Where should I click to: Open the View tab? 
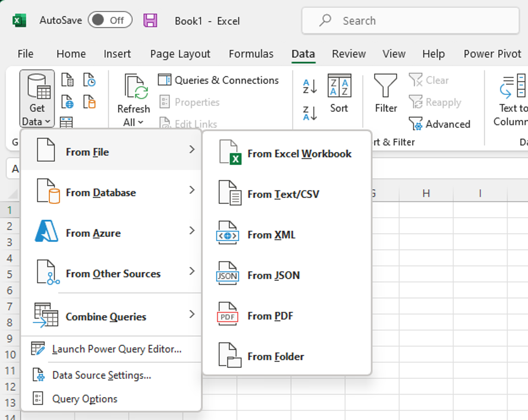click(x=394, y=54)
